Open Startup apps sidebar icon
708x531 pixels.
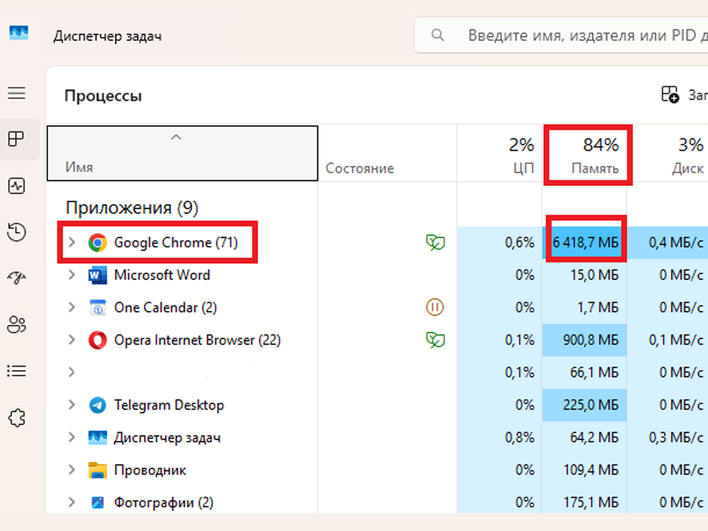pyautogui.click(x=17, y=278)
